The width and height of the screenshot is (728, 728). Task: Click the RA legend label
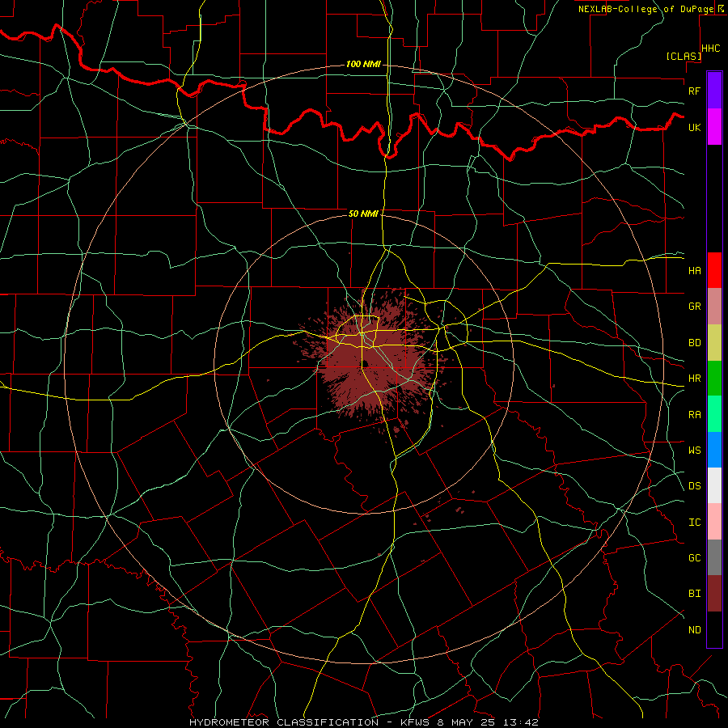[x=694, y=415]
